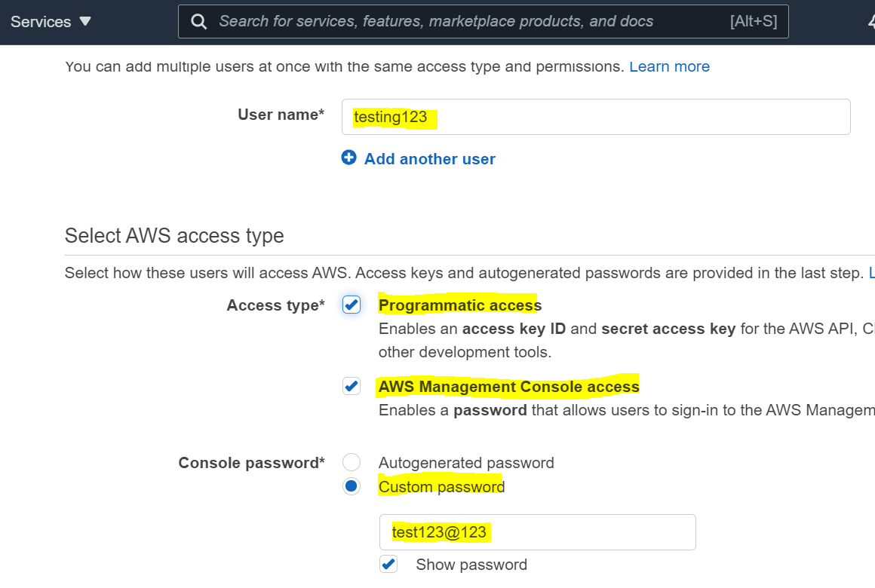Screen dimensions: 875x588
Task: Uncheck Programmatic access
Action: [x=351, y=305]
